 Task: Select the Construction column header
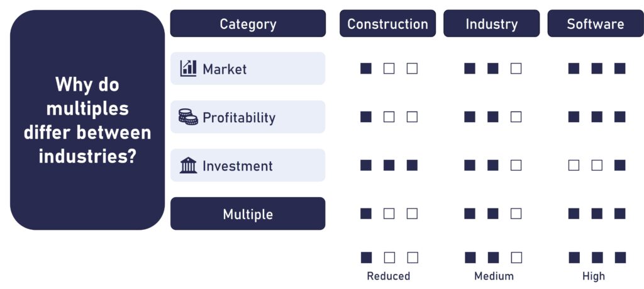[387, 23]
